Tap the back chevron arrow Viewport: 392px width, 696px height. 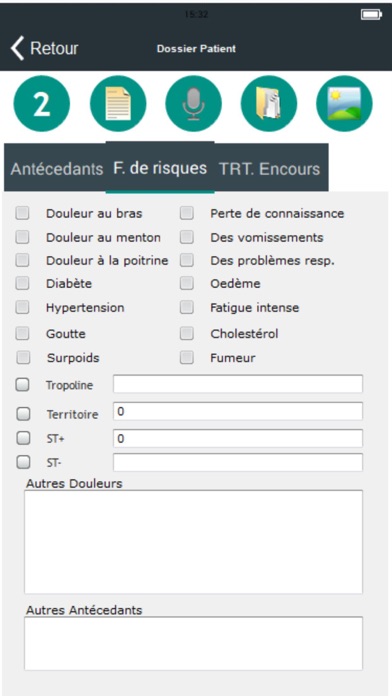[x=17, y=48]
